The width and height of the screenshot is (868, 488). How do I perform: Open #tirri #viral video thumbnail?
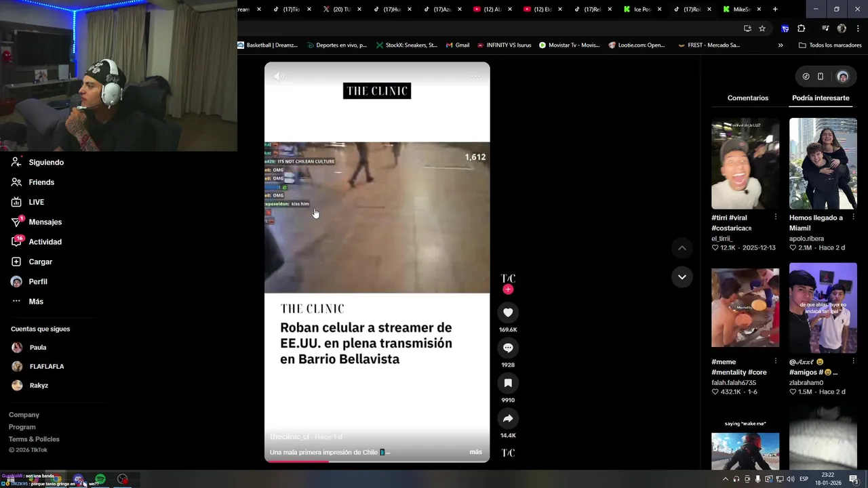point(745,163)
